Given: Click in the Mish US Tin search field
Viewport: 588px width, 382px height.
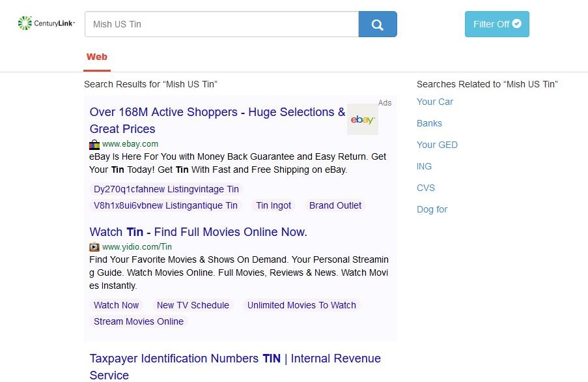Looking at the screenshot, I should click(221, 24).
